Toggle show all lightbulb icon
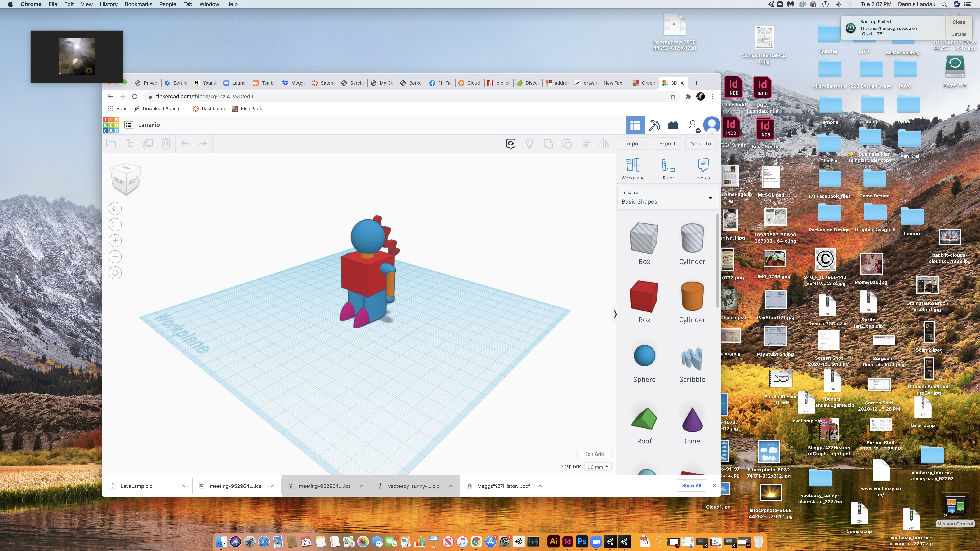 [529, 144]
